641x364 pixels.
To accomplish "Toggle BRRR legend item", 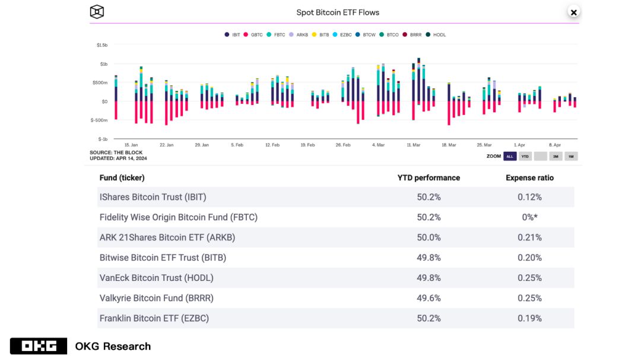I will click(x=412, y=35).
